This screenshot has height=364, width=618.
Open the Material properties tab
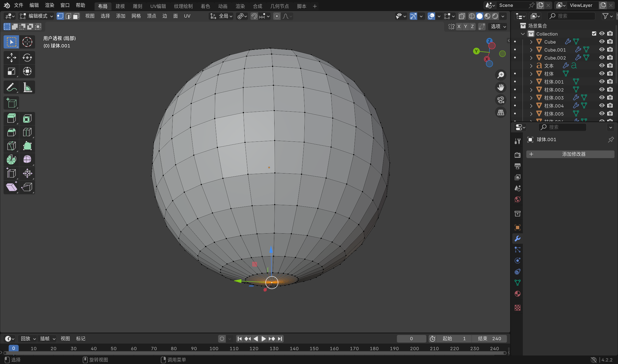point(518,294)
